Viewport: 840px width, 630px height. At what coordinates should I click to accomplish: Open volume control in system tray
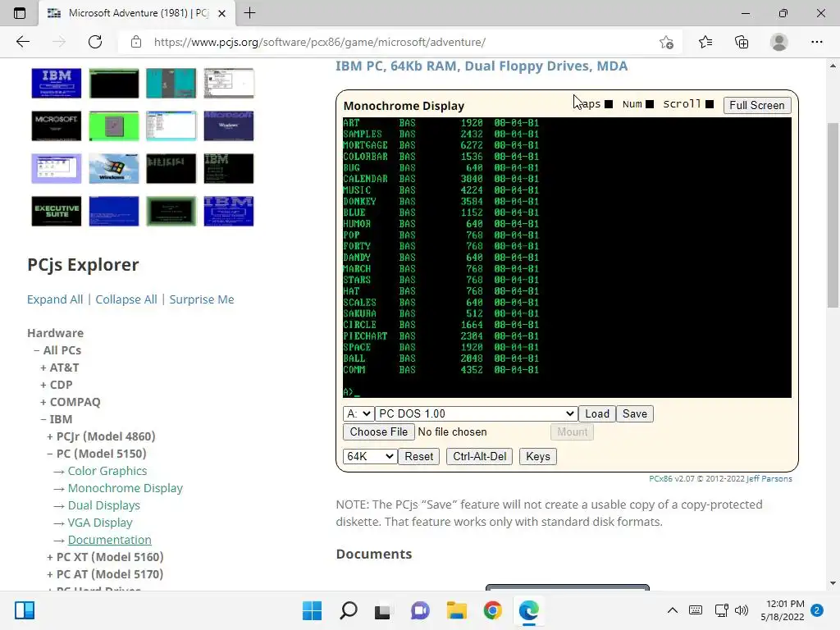click(x=742, y=610)
